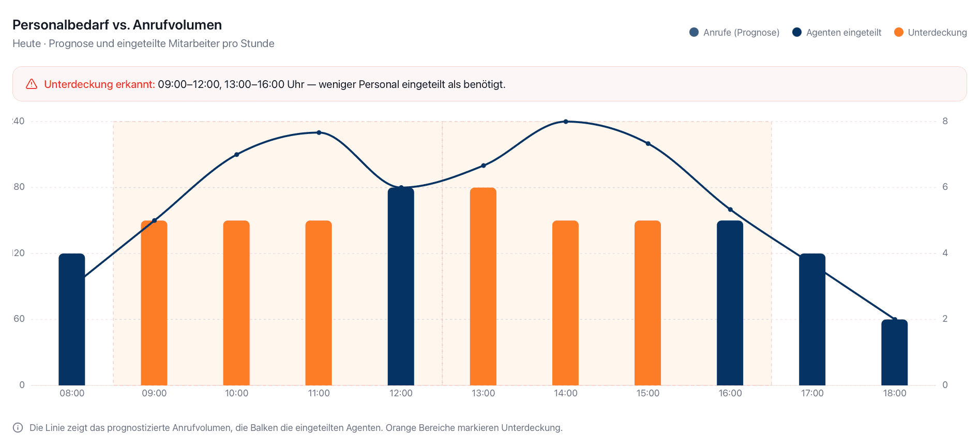Click the orange Unterdeckung legend dot

click(899, 33)
